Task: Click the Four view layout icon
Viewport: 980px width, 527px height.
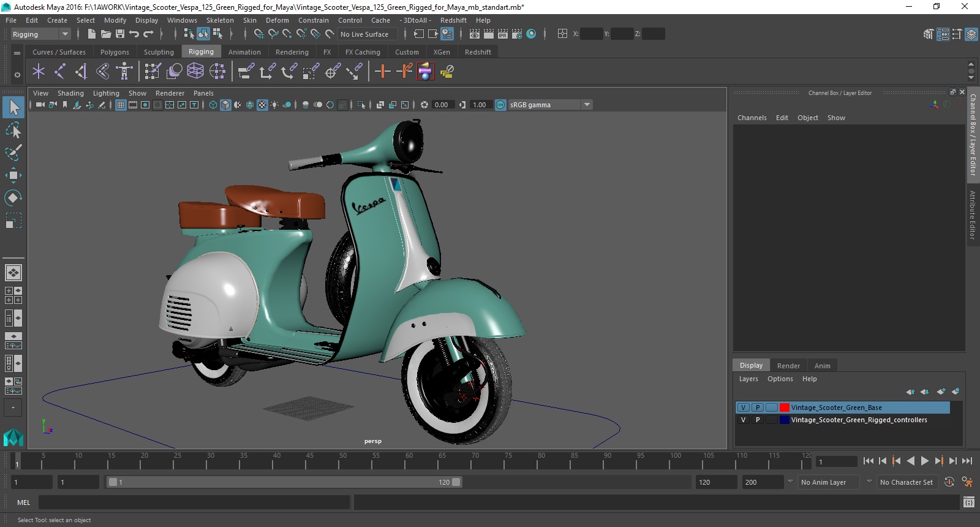Action: click(13, 295)
